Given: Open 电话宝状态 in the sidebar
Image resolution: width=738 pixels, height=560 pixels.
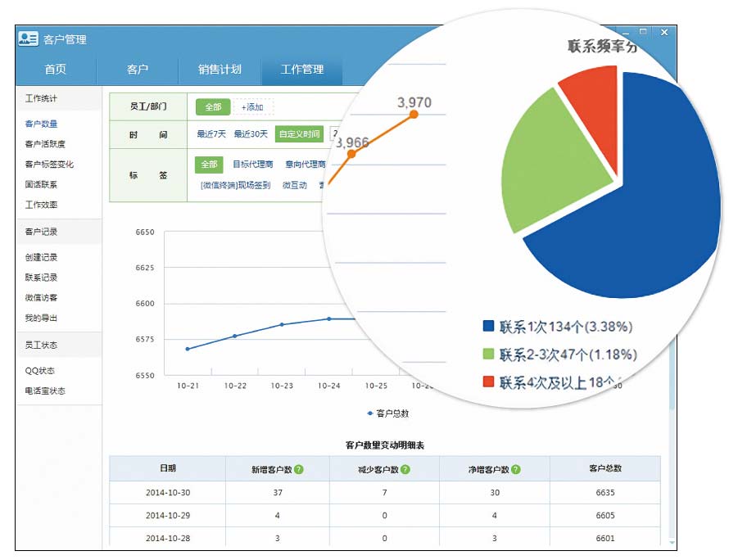Looking at the screenshot, I should 45,391.
